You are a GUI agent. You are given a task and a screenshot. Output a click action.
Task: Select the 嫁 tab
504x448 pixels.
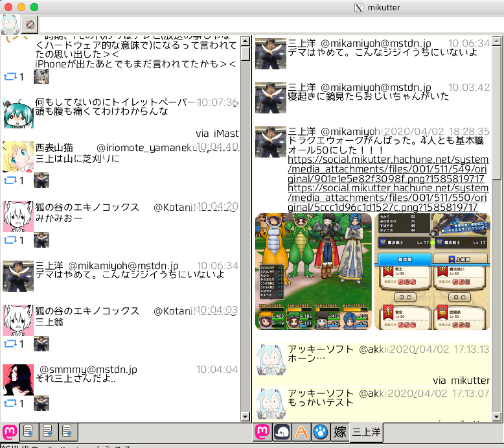pyautogui.click(x=340, y=432)
